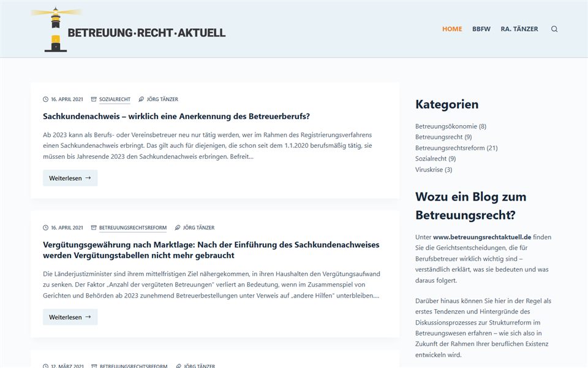Open Sozialrecht category tag on first post

115,99
